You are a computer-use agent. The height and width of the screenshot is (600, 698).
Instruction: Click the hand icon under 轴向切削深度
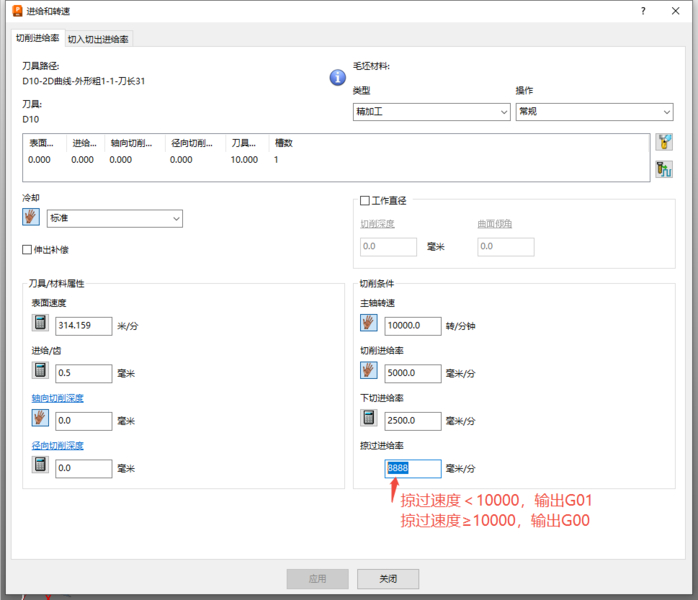tap(40, 419)
